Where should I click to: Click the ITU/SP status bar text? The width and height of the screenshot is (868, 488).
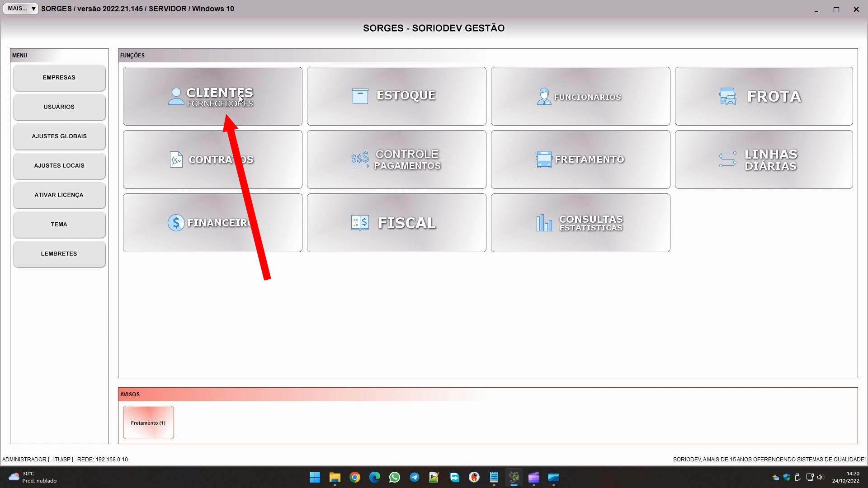[62, 460]
